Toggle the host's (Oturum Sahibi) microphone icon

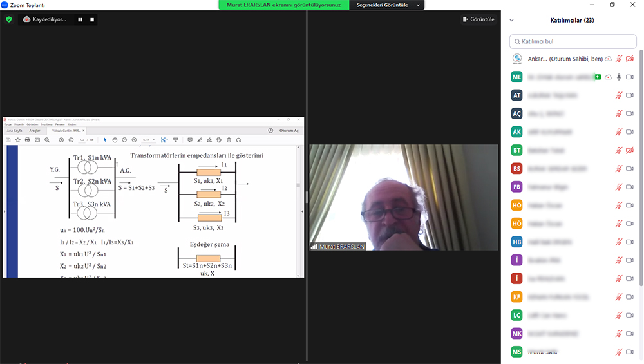619,59
